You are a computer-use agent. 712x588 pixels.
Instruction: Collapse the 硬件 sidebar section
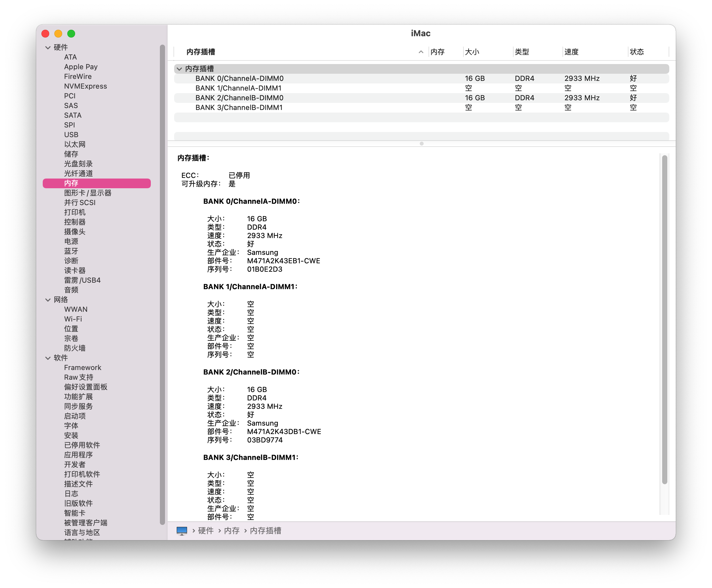(48, 48)
